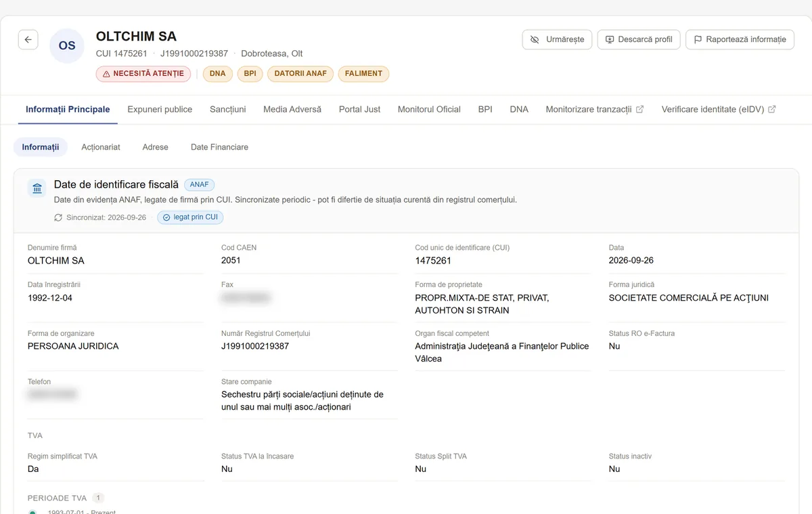Open the BPI tab in navigation
812x514 pixels.
485,109
